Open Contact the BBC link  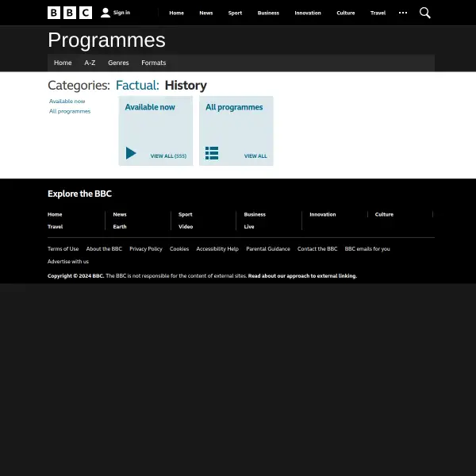click(x=317, y=248)
